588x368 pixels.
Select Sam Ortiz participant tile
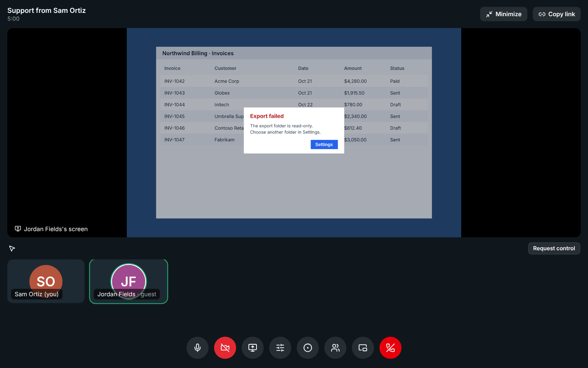click(46, 281)
